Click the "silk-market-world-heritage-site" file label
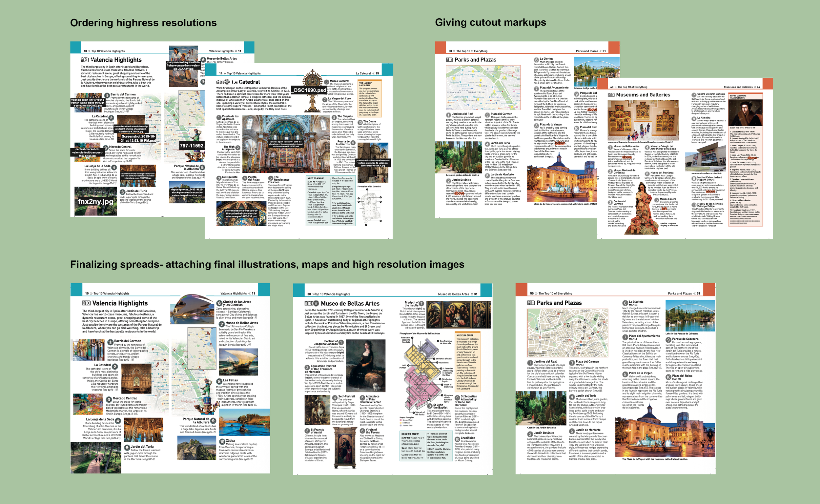The height and width of the screenshot is (504, 820). 138,176
